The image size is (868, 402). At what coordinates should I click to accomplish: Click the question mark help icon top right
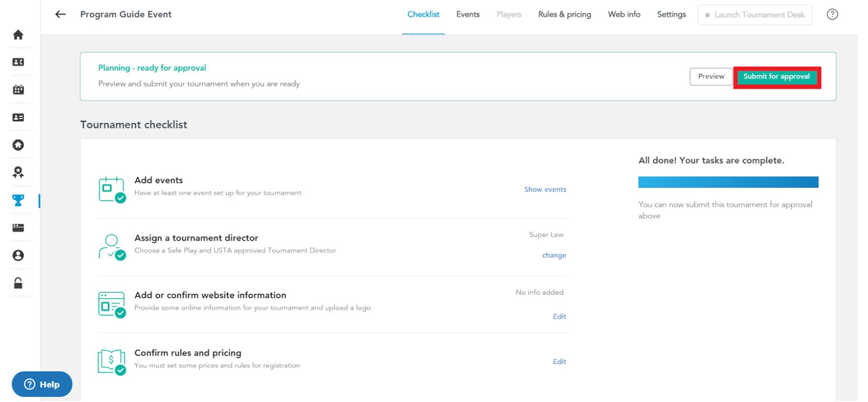832,15
